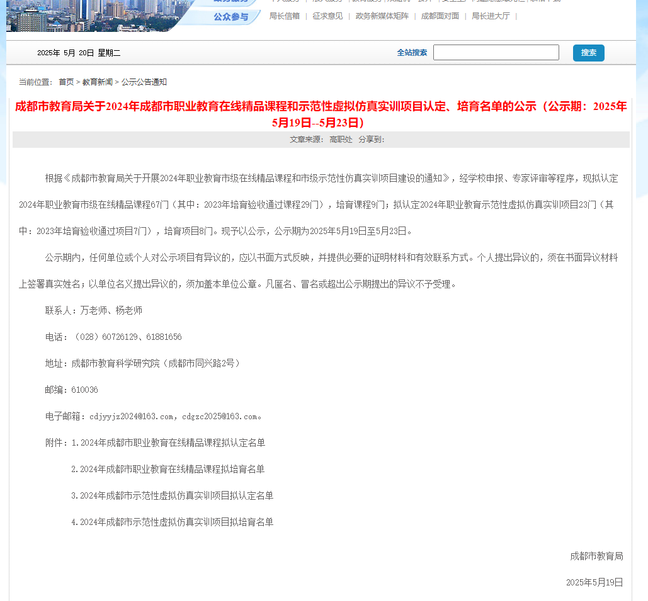The image size is (648, 601).
Task: Click the 邮编:610036 line
Action: pyautogui.click(x=71, y=390)
